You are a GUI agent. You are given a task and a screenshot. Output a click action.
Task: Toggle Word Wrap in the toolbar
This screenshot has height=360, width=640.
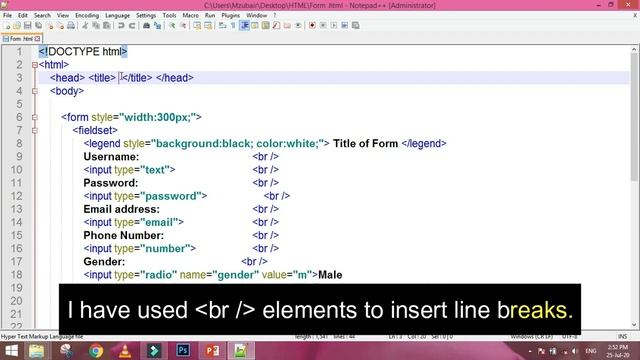222,25
